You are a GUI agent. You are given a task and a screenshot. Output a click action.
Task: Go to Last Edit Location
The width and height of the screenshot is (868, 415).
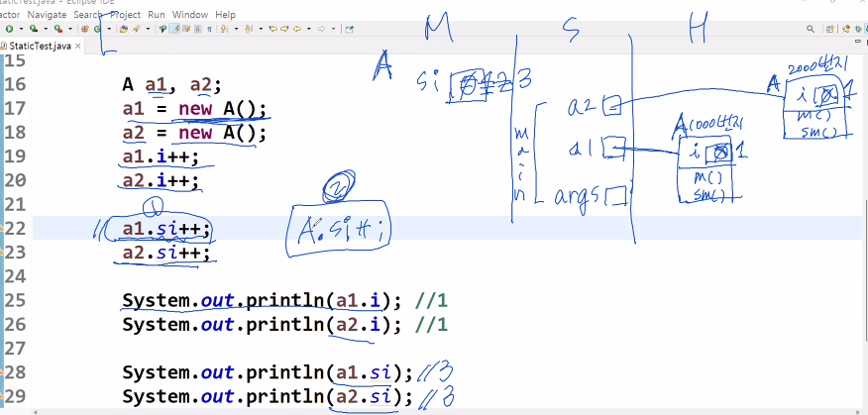click(272, 29)
